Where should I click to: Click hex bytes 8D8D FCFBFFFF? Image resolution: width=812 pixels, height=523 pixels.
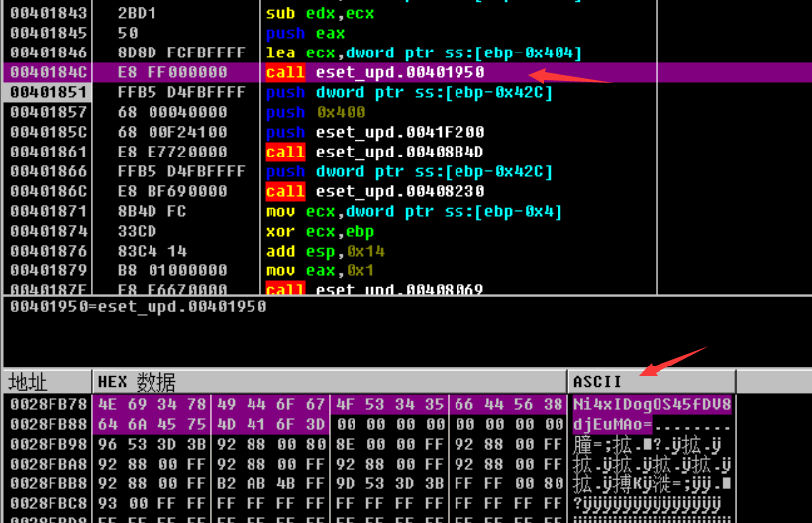click(x=181, y=52)
